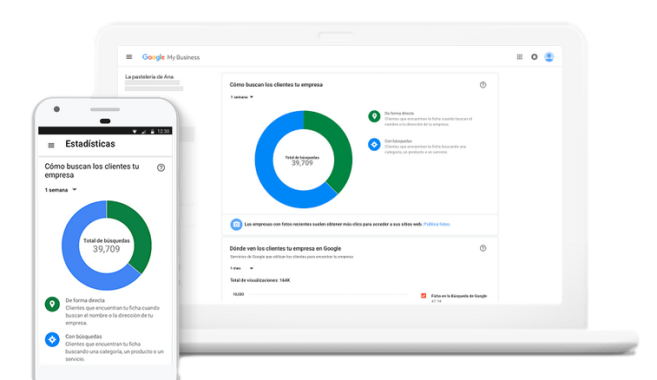The width and height of the screenshot is (657, 380).
Task: Expand the '1 semana' dropdown on laptop
Action: (x=242, y=97)
